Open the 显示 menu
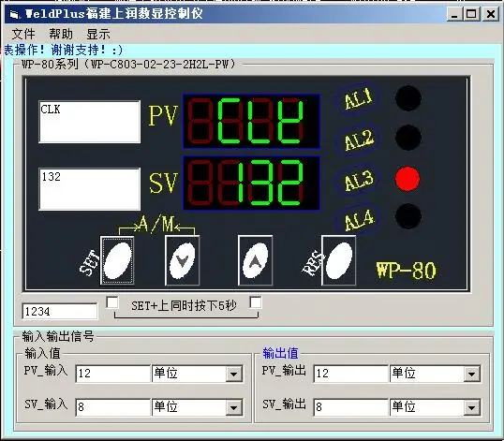 coord(98,34)
